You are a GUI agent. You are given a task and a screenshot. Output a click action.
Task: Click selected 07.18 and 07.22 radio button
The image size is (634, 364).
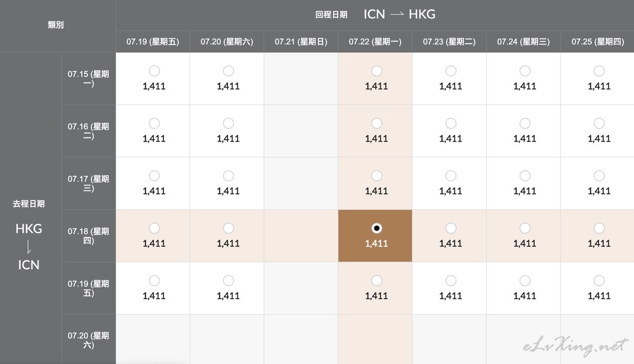[x=376, y=228]
